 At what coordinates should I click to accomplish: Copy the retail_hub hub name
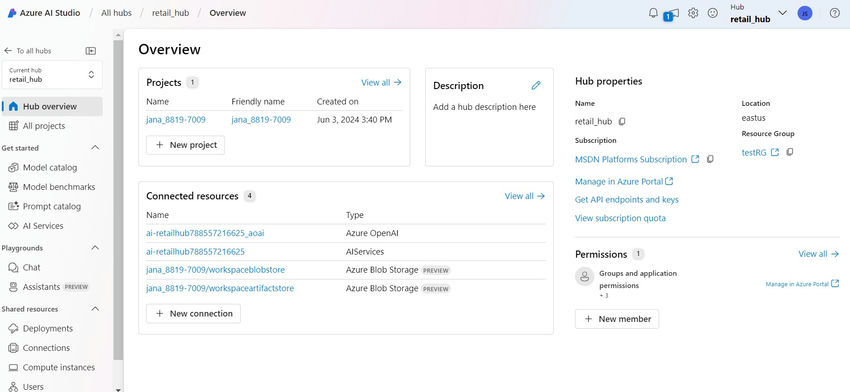pyautogui.click(x=622, y=121)
